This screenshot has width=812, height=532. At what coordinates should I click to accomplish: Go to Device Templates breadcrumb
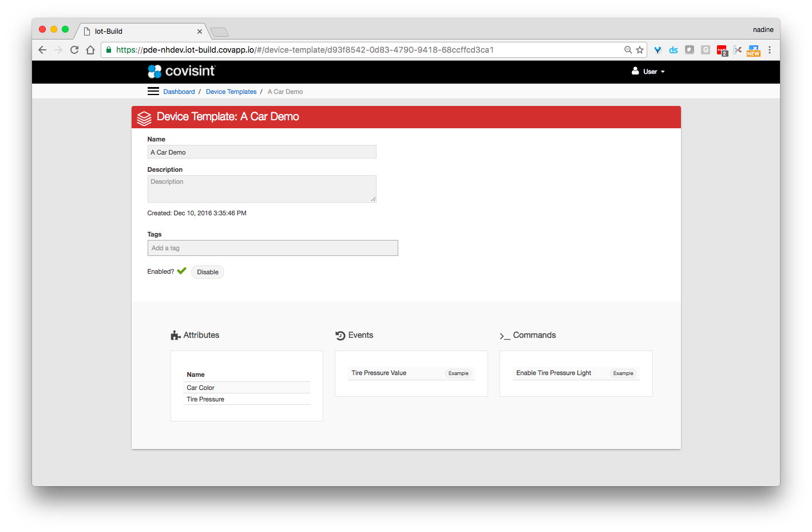click(231, 92)
